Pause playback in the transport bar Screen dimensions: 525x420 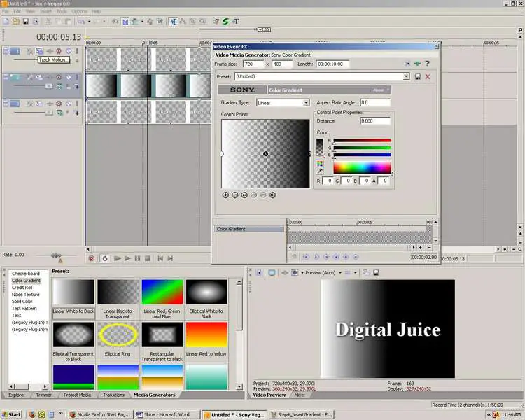click(137, 258)
